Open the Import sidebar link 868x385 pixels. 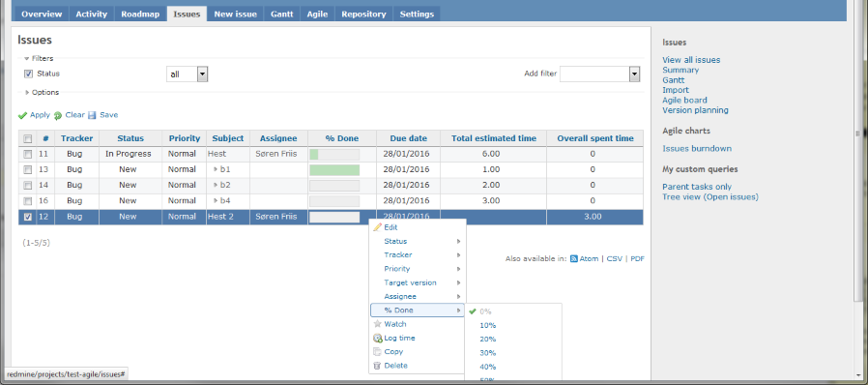coord(676,90)
